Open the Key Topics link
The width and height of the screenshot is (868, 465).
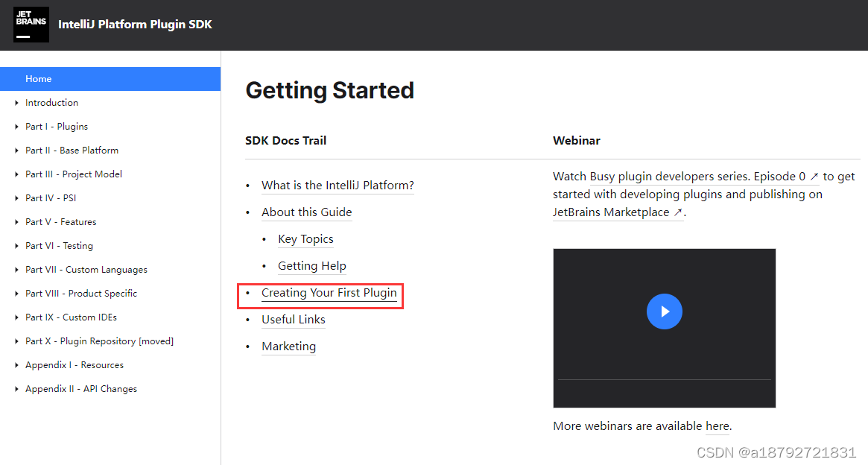305,239
